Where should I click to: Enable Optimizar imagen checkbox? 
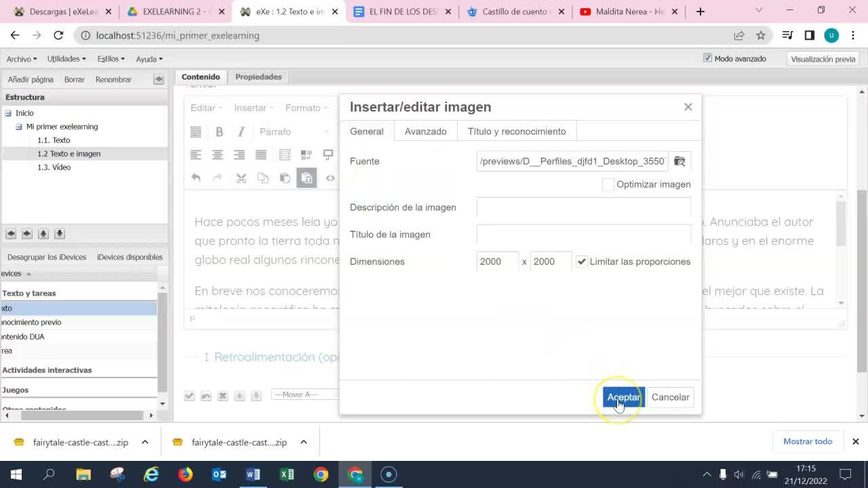[608, 184]
